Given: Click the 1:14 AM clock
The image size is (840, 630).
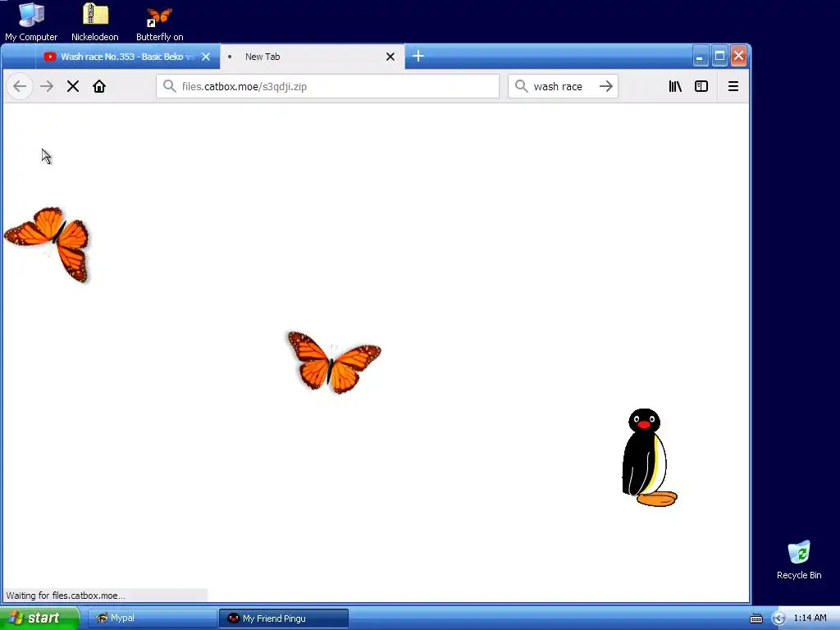Looking at the screenshot, I should coord(810,618).
